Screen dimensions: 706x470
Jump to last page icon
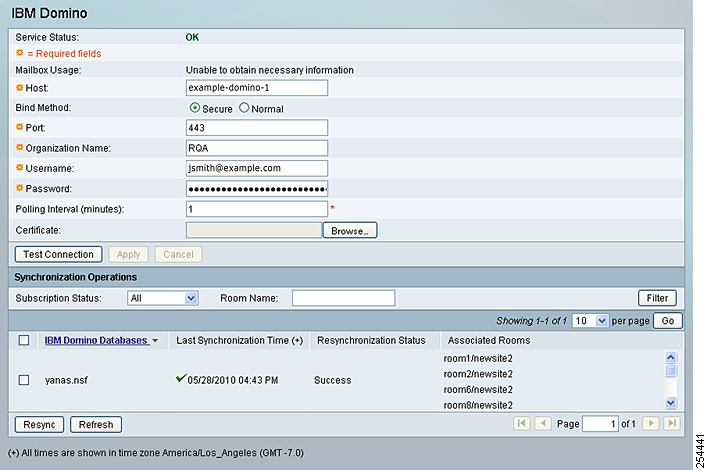pos(672,423)
